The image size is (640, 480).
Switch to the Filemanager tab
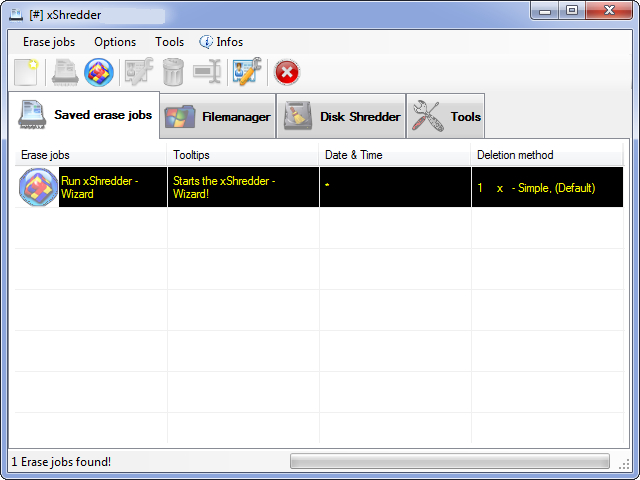pyautogui.click(x=218, y=116)
